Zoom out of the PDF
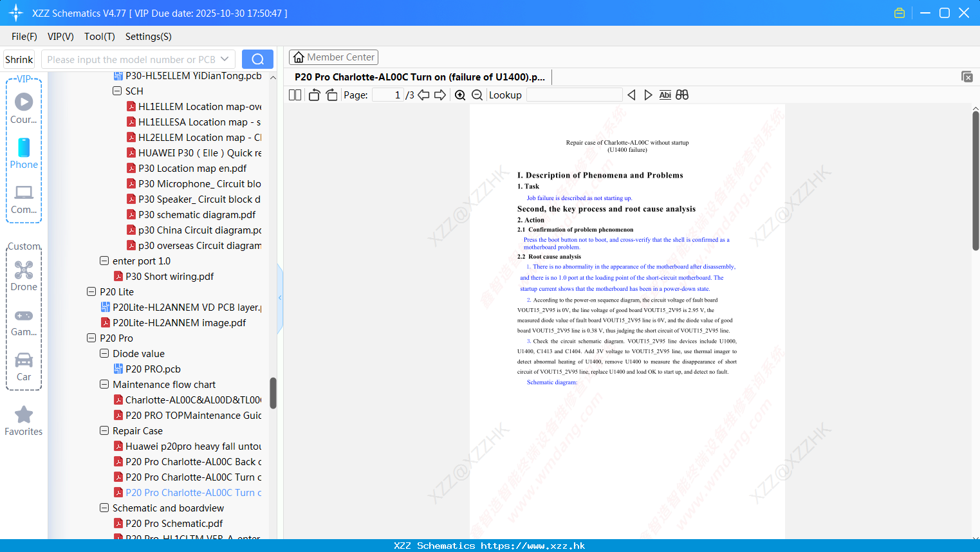This screenshot has width=980, height=552. pyautogui.click(x=477, y=95)
